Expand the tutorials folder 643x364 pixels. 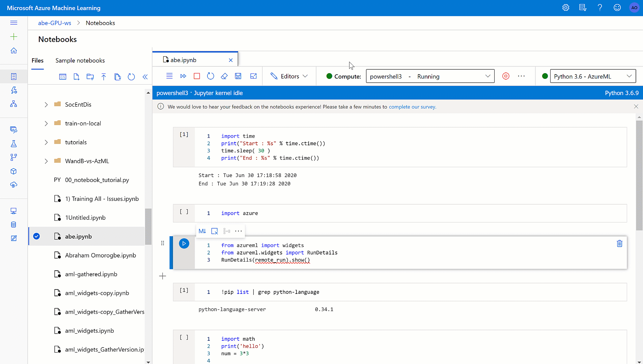(x=46, y=142)
